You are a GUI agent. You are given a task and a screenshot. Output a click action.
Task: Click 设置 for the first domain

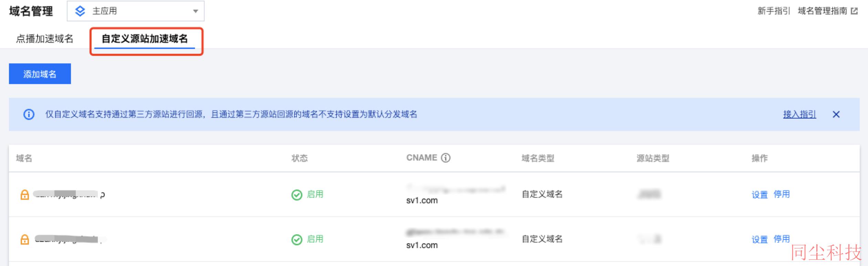[759, 195]
